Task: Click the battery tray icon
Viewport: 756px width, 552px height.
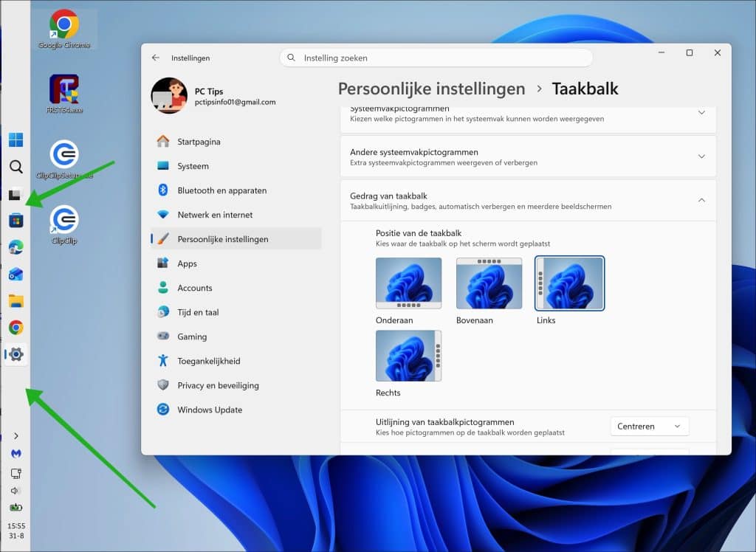Action: pyautogui.click(x=16, y=507)
